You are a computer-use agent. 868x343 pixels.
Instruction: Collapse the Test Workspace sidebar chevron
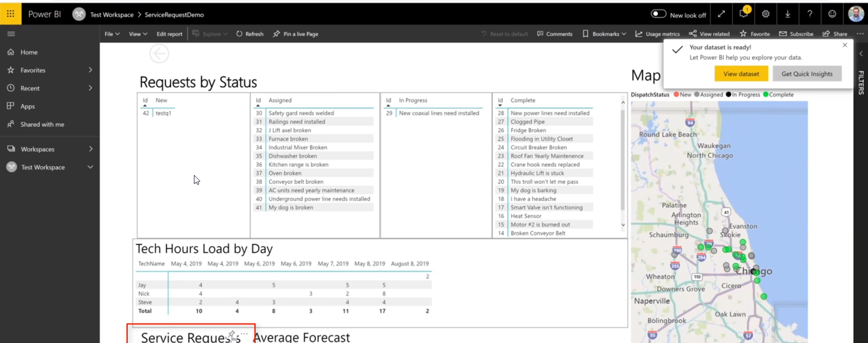point(90,167)
